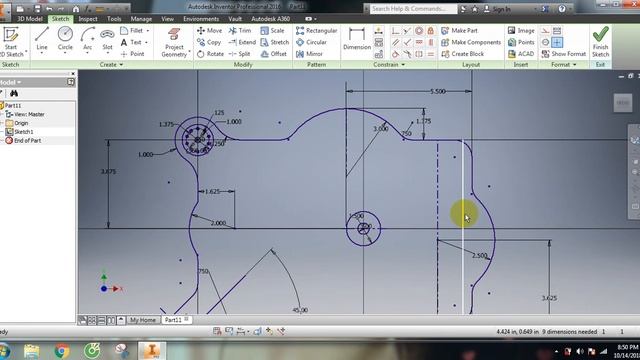Click the Help question mark icon
The image size is (640, 360).
pyautogui.click(x=562, y=9)
